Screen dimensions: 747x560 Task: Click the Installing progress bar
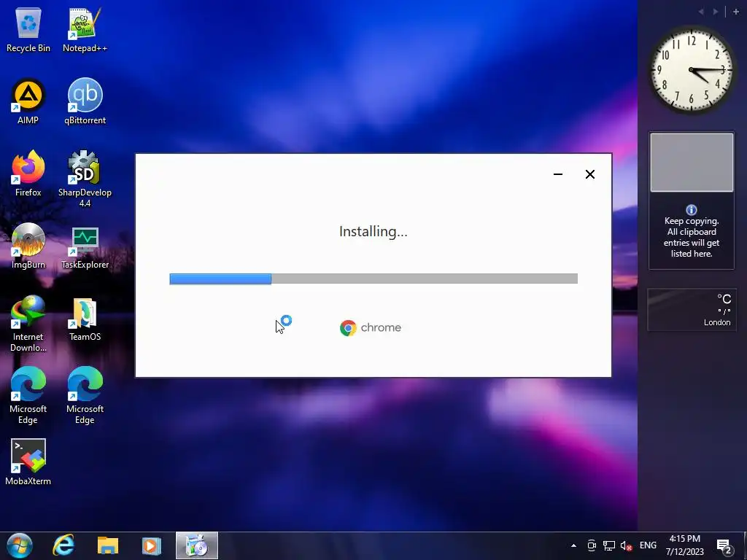(x=373, y=279)
